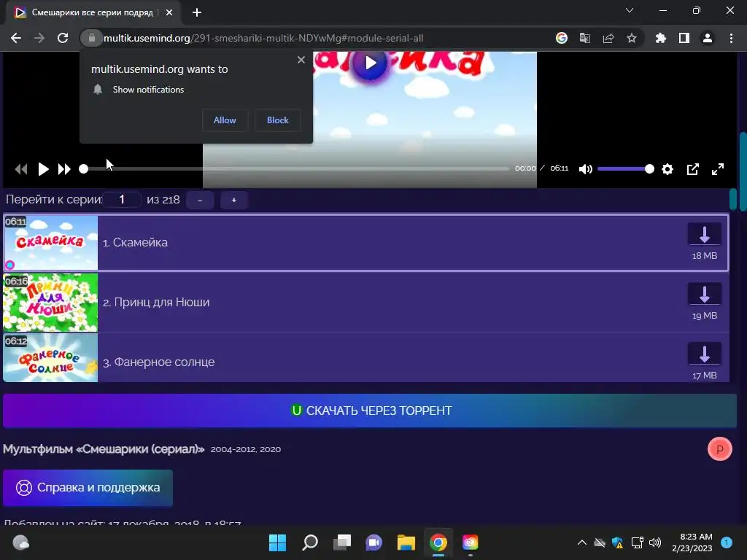
Task: Allow notifications from multik.usemind.org
Action: click(225, 120)
